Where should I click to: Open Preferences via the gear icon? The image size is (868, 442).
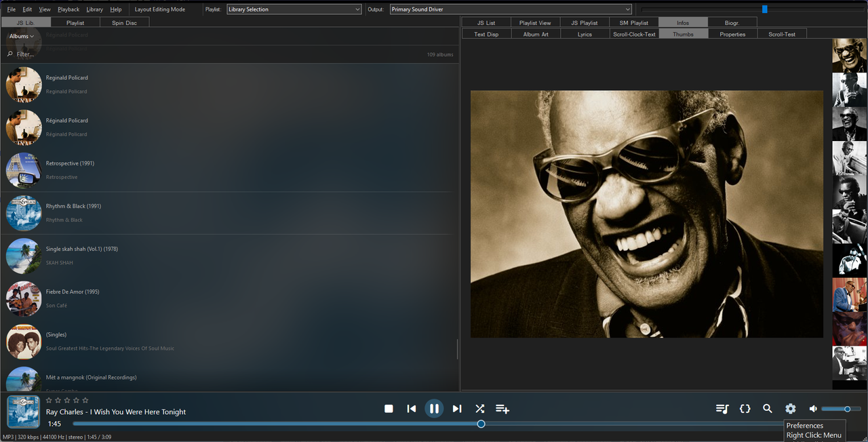790,409
